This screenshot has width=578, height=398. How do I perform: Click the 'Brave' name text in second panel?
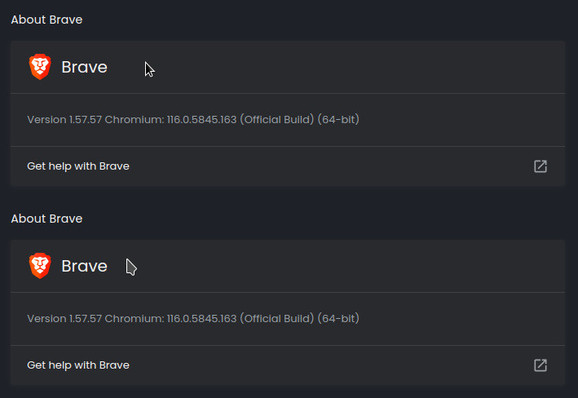pyautogui.click(x=84, y=266)
